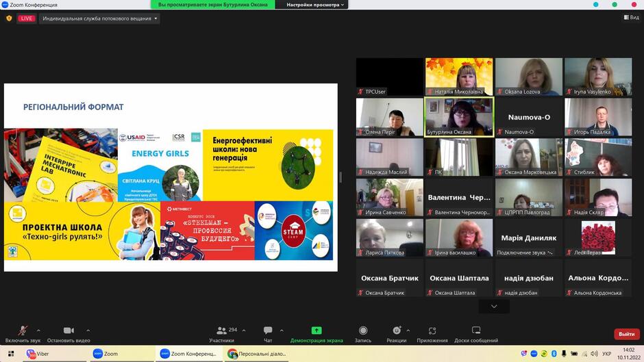Select Бутурліна Оксана video thumbnail
This screenshot has height=362, width=644.
(459, 117)
